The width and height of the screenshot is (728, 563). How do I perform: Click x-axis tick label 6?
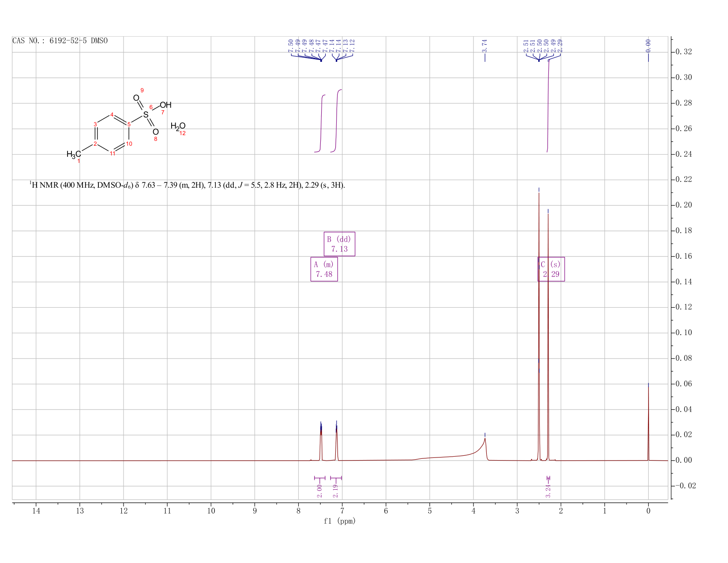point(386,510)
